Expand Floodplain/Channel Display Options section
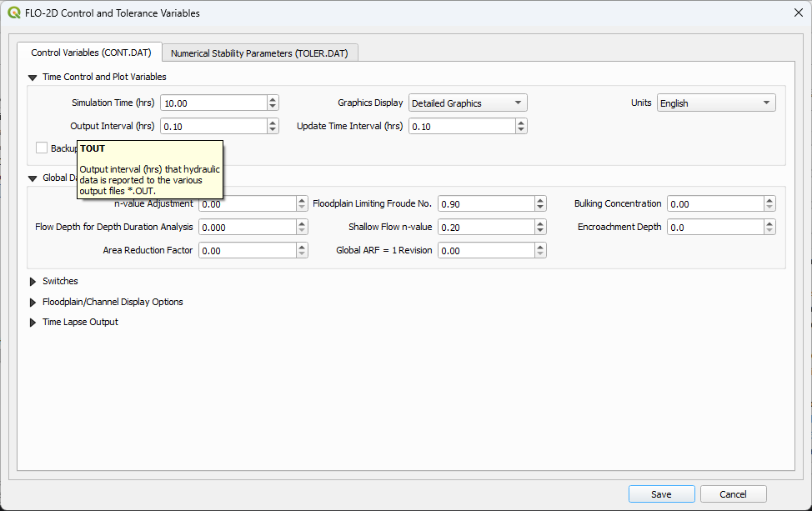 [x=33, y=303]
